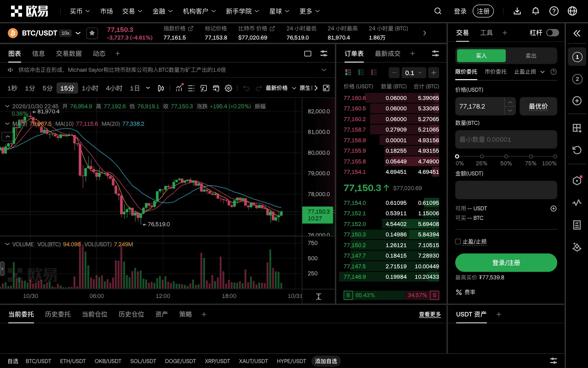Show buy-only order book view icon
The width and height of the screenshot is (588, 368).
[x=361, y=72]
